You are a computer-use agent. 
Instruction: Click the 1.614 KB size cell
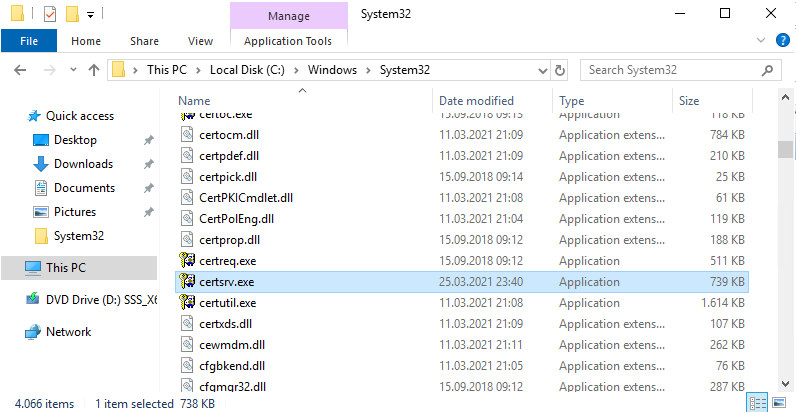click(723, 303)
